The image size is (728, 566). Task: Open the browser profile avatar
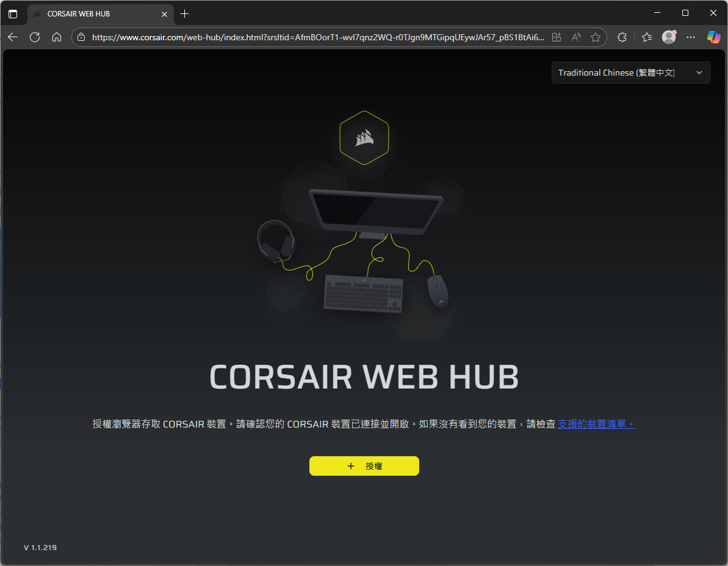[669, 37]
